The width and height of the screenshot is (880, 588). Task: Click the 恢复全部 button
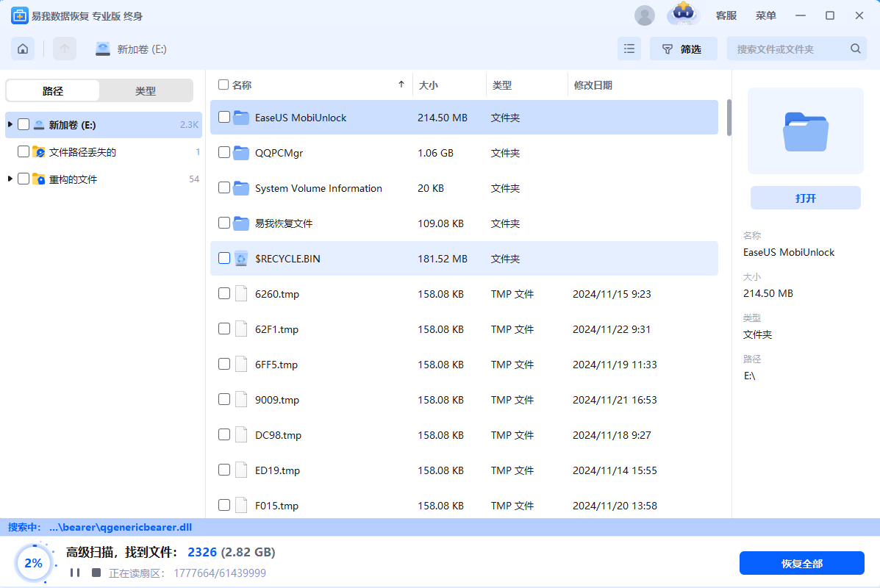[x=801, y=564]
